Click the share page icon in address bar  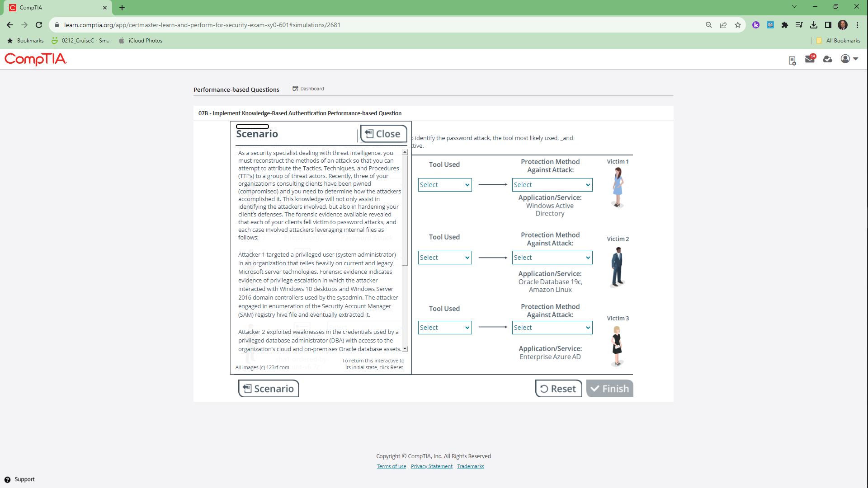pyautogui.click(x=723, y=25)
